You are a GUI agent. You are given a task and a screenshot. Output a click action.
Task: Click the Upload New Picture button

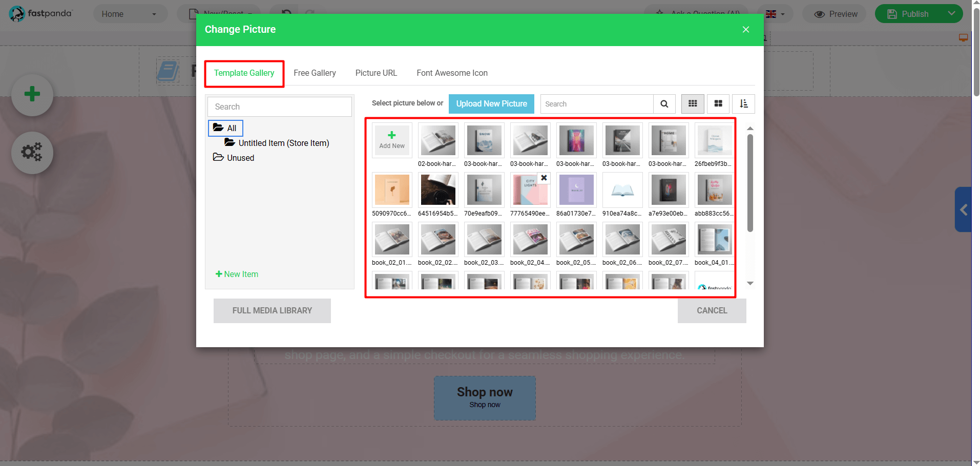[491, 103]
